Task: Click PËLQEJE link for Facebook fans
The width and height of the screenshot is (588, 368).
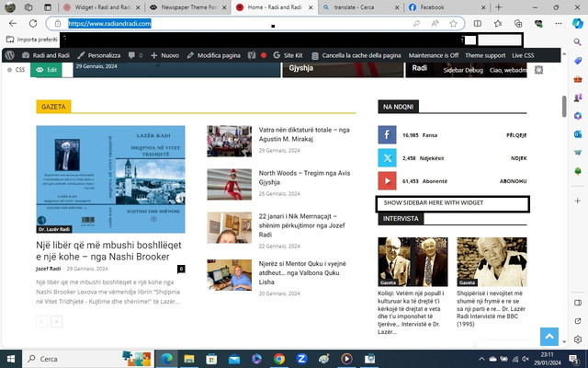Action: [516, 135]
